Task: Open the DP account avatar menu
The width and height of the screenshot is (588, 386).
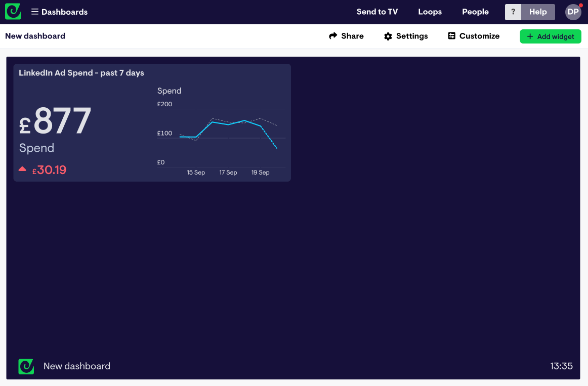Action: [572, 12]
